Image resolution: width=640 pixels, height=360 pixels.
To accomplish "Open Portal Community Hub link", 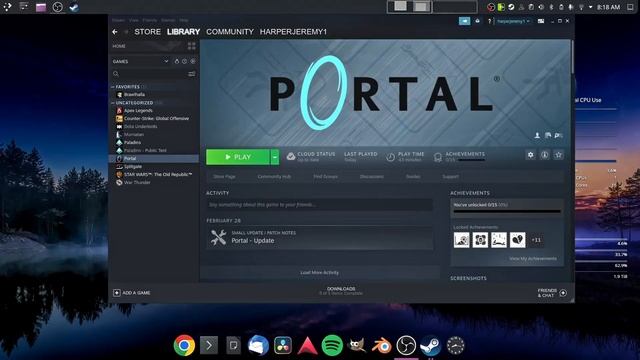I will pos(274,177).
